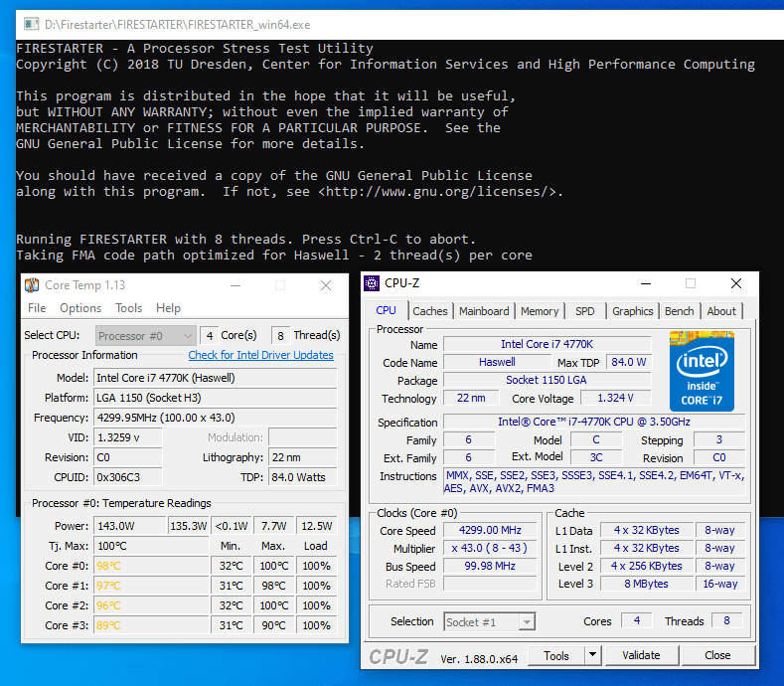Switch to the CPU tab in CPU-Z

386,311
